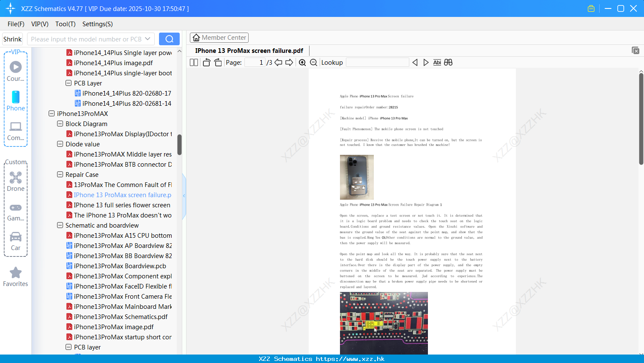
Task: Open IPhone 13 full series flower screen
Action: coord(118,205)
